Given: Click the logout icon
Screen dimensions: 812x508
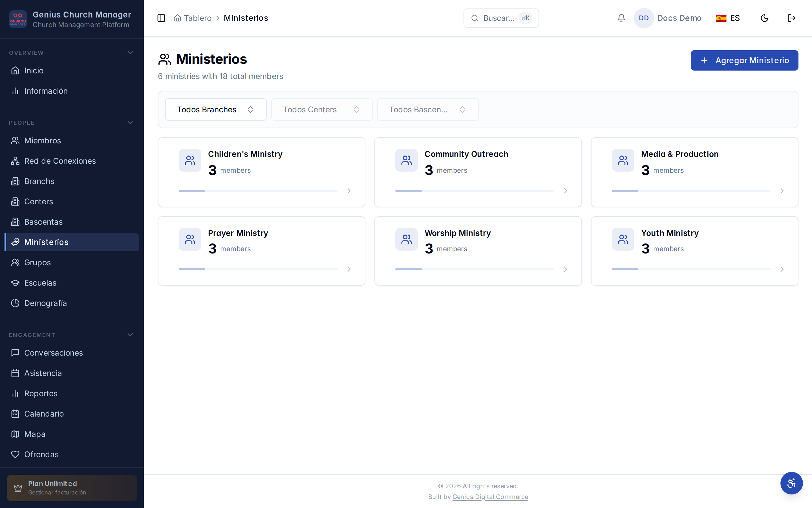Looking at the screenshot, I should [791, 18].
